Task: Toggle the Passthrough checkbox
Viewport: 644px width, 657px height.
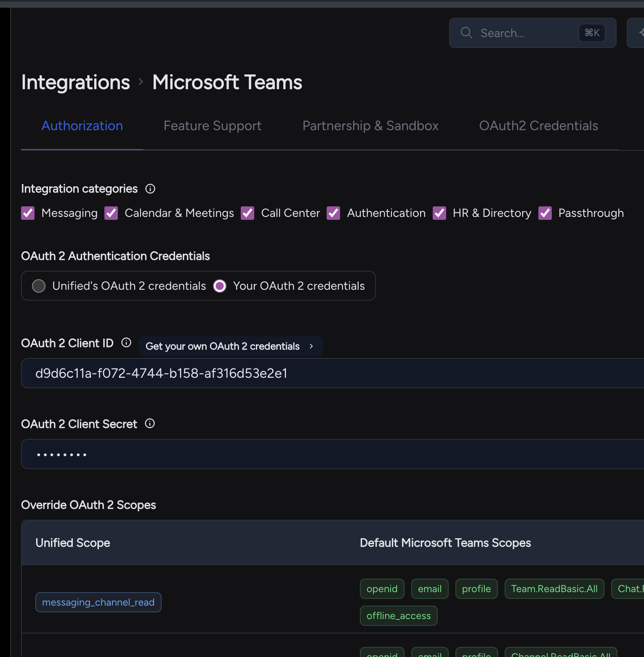Action: [x=545, y=213]
